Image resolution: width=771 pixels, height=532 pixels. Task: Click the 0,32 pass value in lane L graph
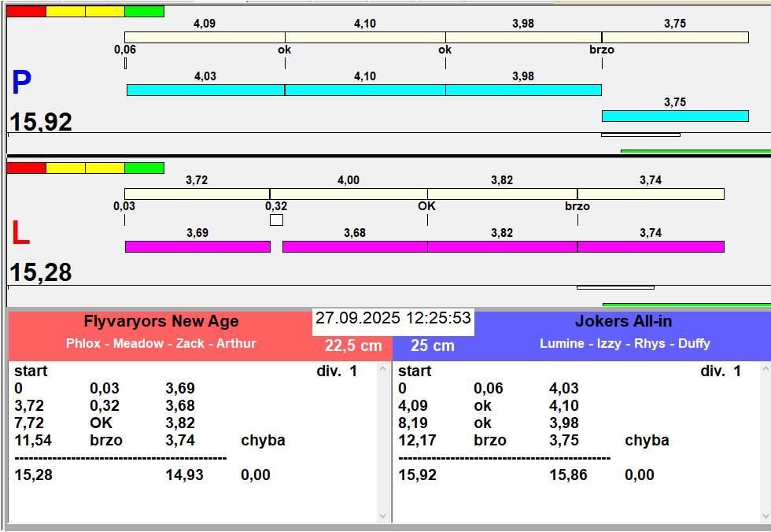click(x=276, y=206)
